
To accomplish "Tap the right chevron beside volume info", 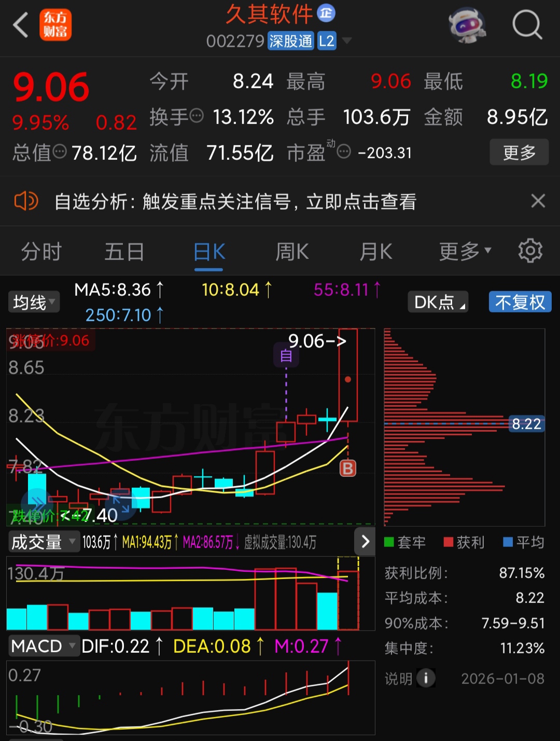I will pyautogui.click(x=365, y=542).
